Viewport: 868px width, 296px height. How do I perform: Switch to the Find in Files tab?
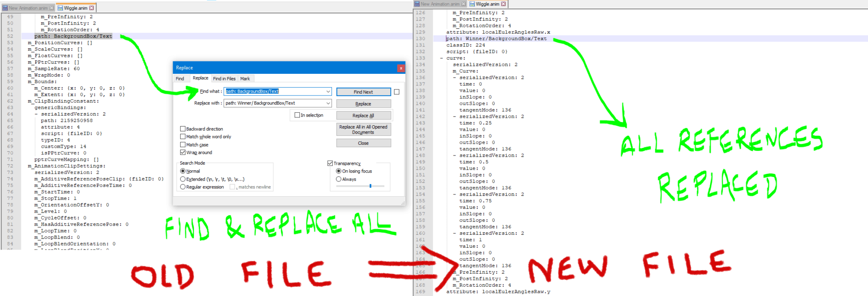coord(224,79)
